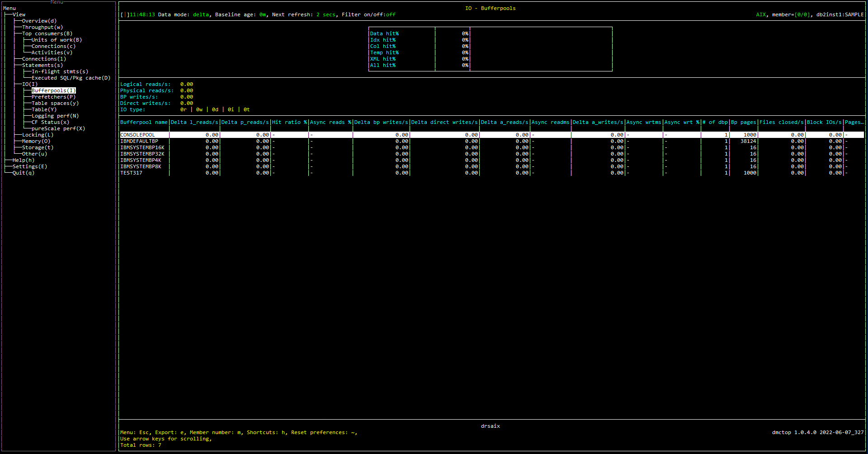Open In-flight stmts(s) view
This screenshot has width=868, height=454.
point(60,71)
